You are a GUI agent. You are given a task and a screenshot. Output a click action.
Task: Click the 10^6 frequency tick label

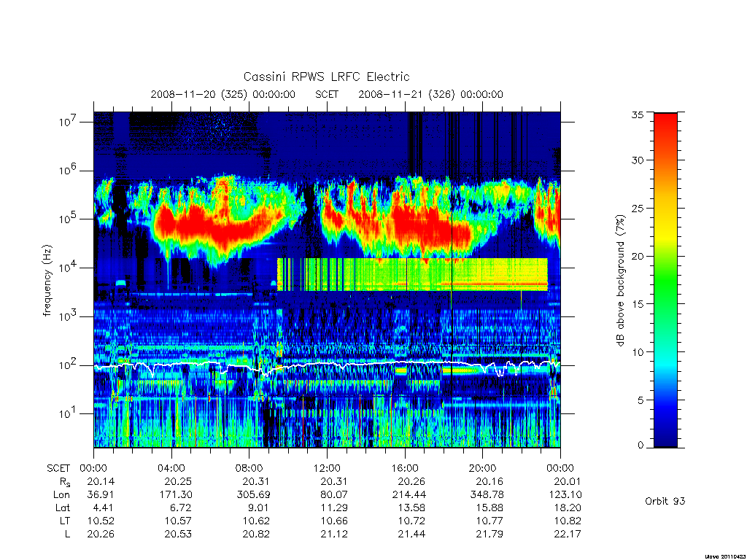coord(68,170)
